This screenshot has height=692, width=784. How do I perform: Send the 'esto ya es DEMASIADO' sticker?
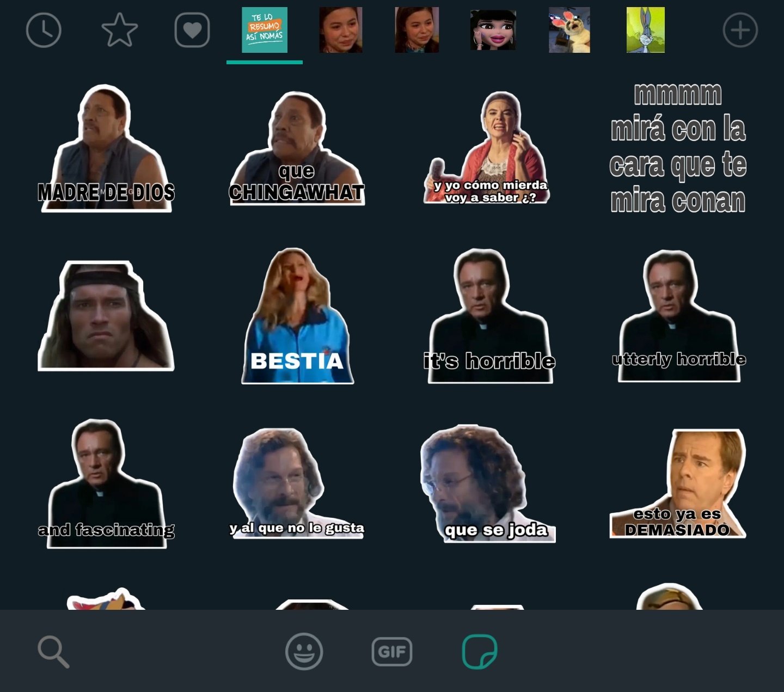click(678, 483)
